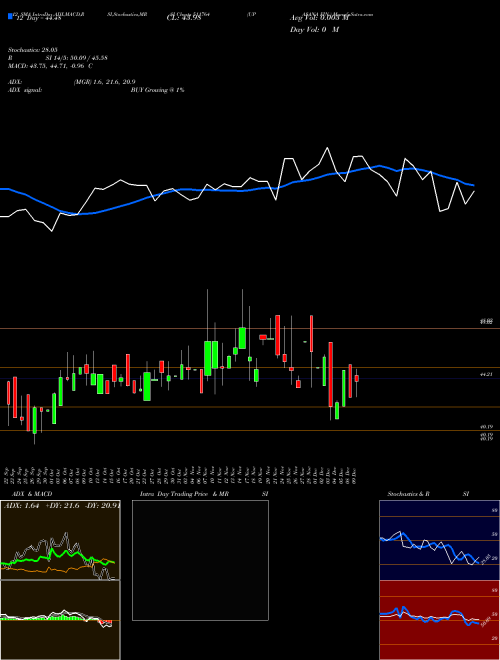The width and height of the screenshot is (500, 660).
Task: Click the last red candlestick on the chart
Action: point(357,378)
